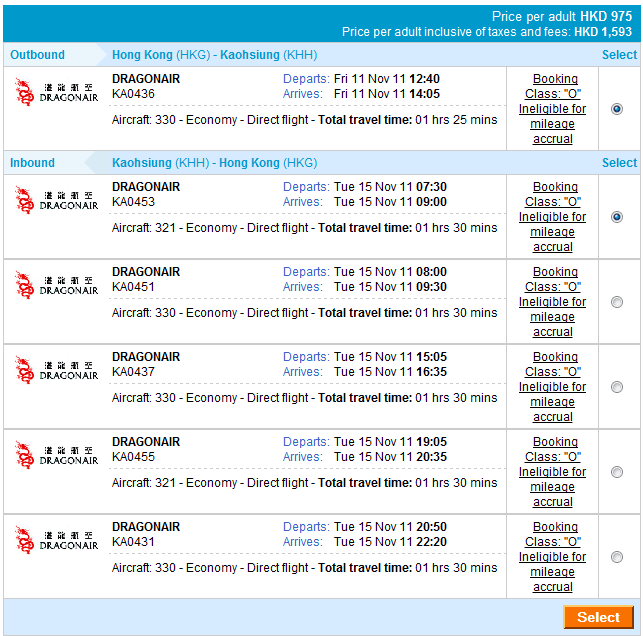This screenshot has height=636, width=643.
Task: Click the Dragonair logo for flight KA0431
Action: point(57,540)
